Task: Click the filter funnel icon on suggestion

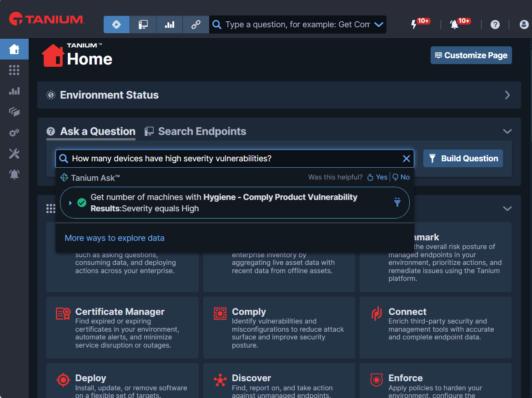Action: click(397, 202)
